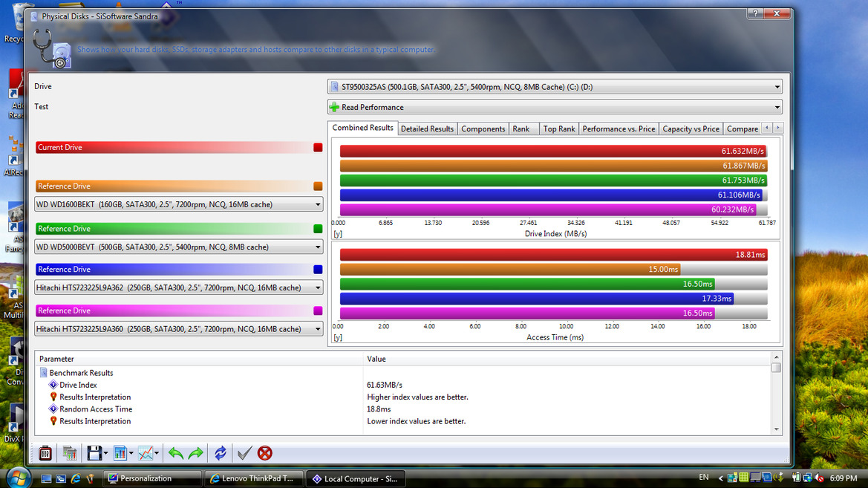Click the grayed-out compare results toolbar icon
Screen dimensions: 868x488
point(69,453)
